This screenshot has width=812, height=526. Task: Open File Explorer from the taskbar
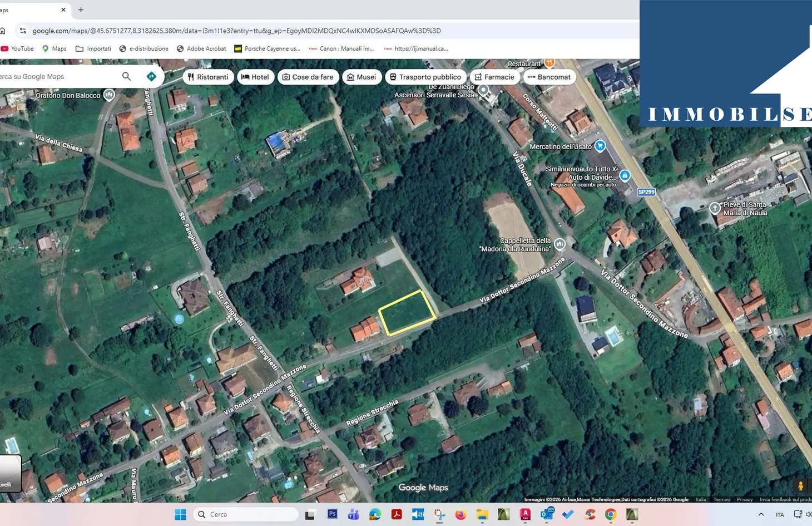pyautogui.click(x=482, y=514)
